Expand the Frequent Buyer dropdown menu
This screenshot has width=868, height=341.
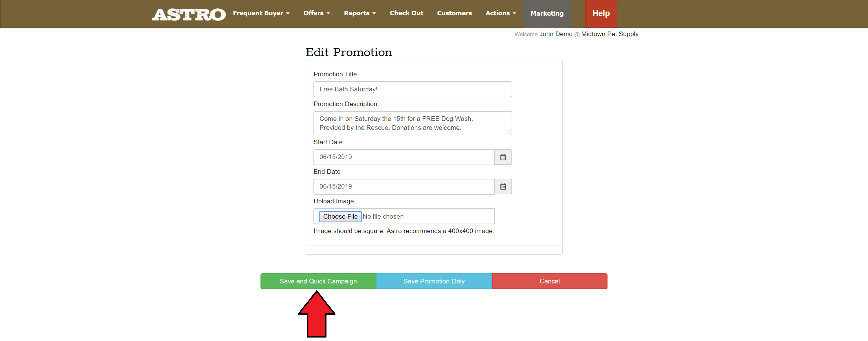(x=261, y=13)
